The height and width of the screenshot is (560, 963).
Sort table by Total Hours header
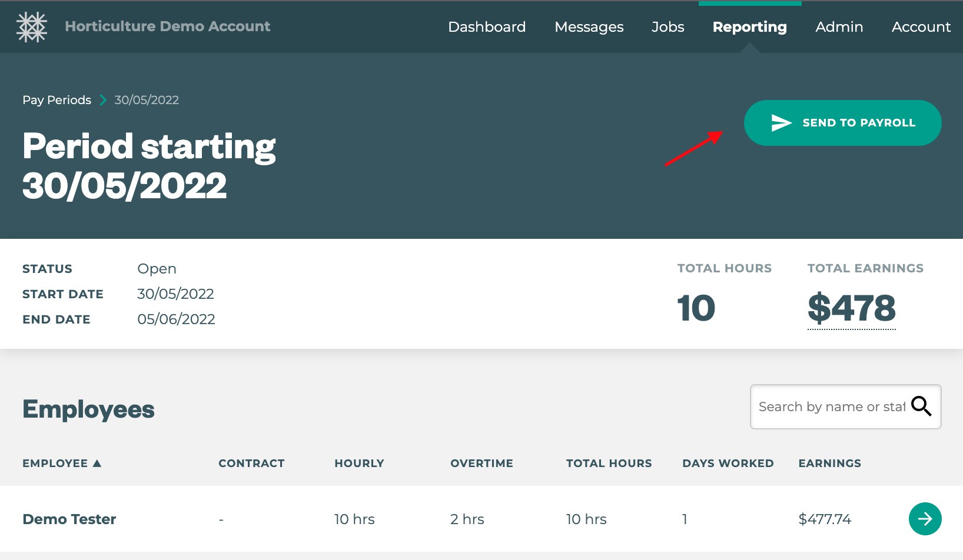(609, 464)
